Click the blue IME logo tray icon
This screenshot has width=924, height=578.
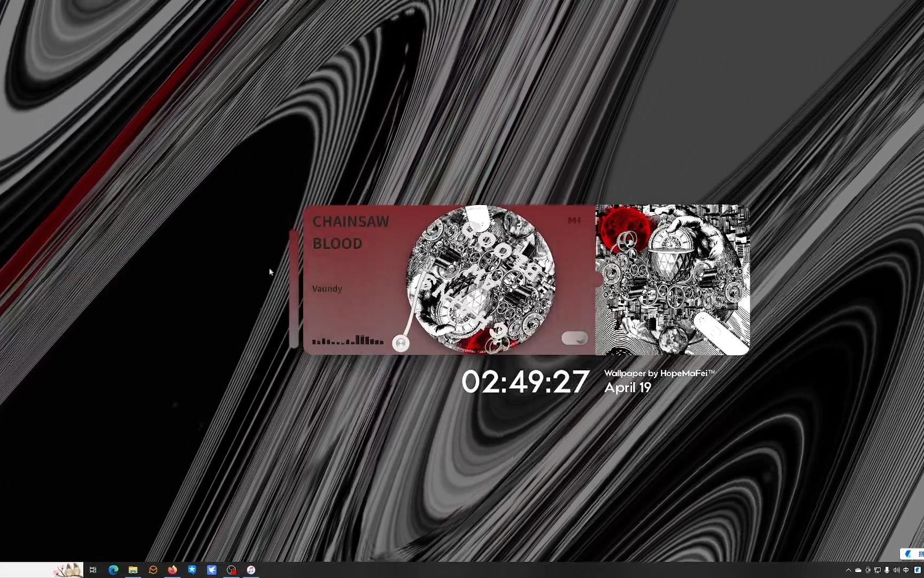click(x=918, y=571)
